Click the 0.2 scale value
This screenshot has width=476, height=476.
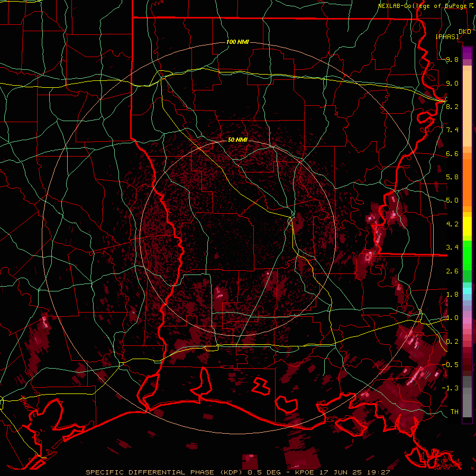coord(452,342)
